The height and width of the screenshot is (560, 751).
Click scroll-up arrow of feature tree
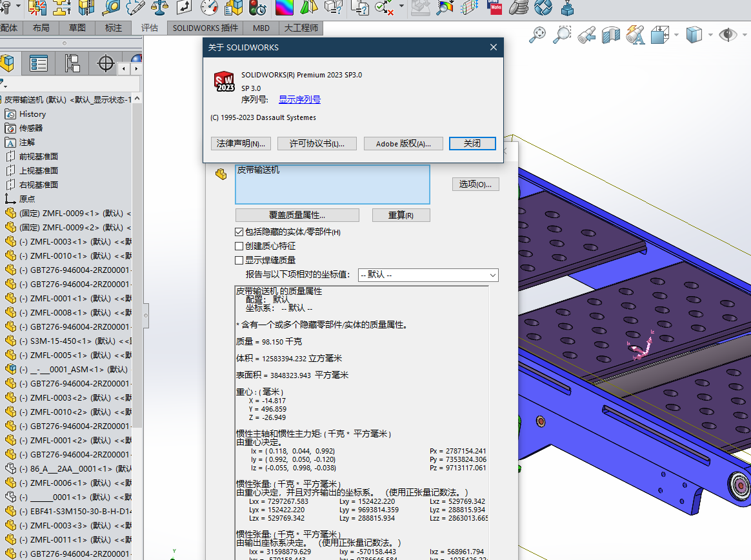point(137,99)
